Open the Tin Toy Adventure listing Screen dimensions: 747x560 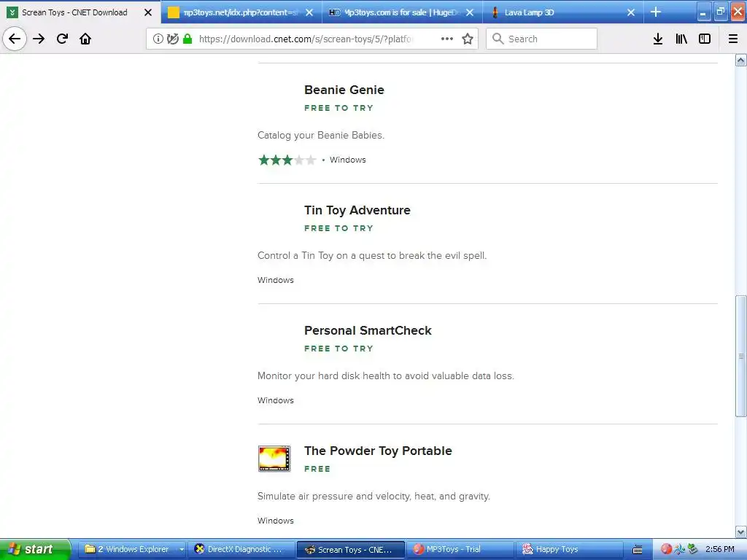pos(357,210)
